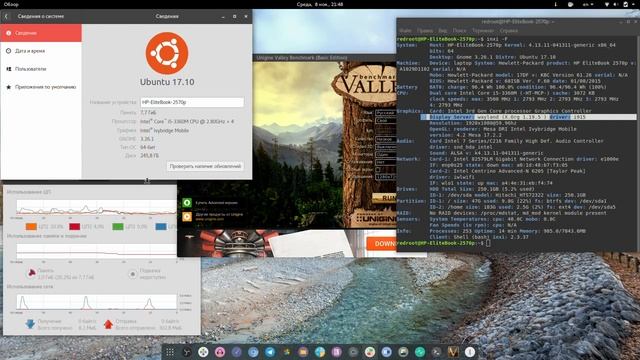This screenshot has width=640, height=360.
Task: Open Дата и время settings section
Action: point(41,51)
